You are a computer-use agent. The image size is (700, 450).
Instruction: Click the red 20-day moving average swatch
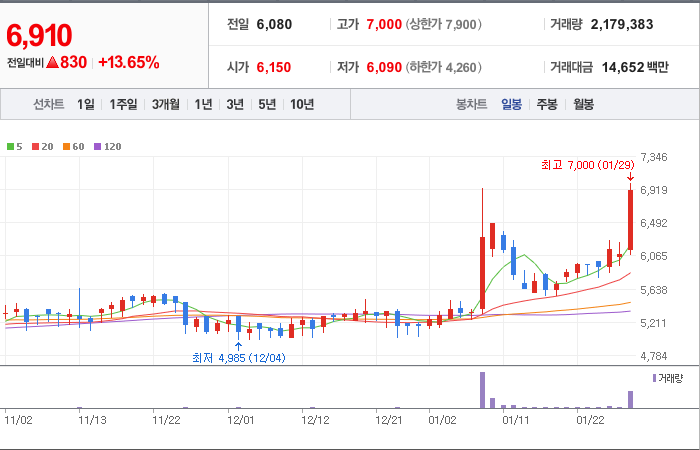click(x=35, y=146)
